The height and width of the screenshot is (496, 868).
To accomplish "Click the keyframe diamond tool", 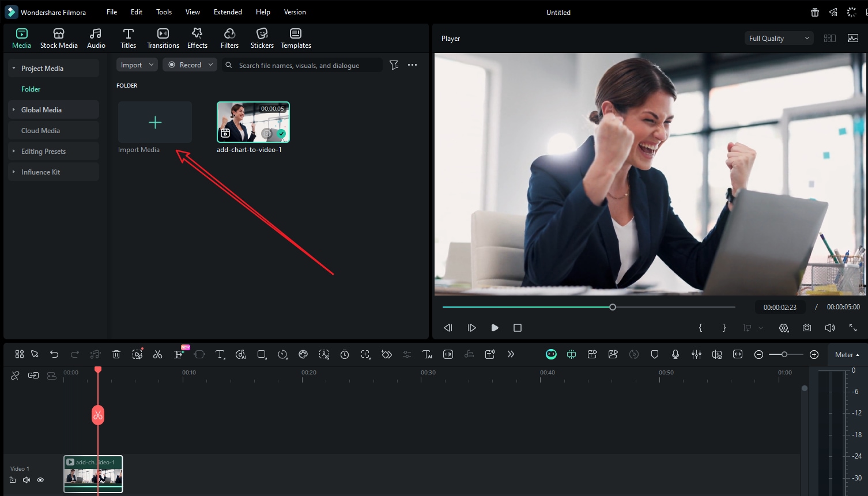I will pyautogui.click(x=386, y=354).
